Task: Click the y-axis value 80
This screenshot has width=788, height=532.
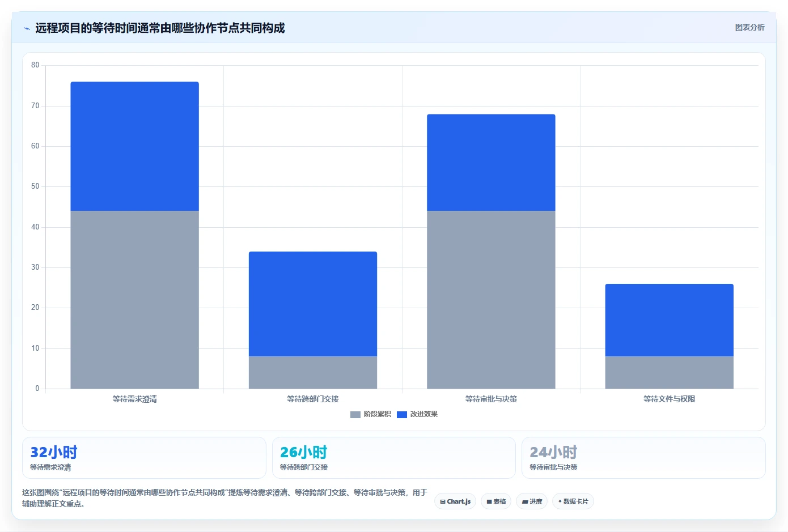Action: [x=35, y=65]
